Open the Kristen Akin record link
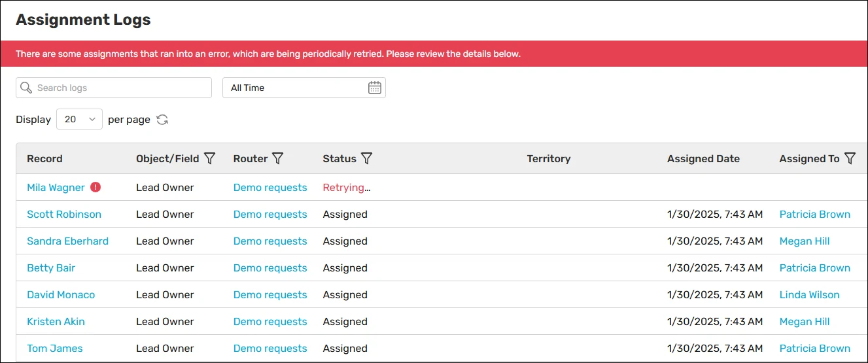The width and height of the screenshot is (868, 363). 56,322
